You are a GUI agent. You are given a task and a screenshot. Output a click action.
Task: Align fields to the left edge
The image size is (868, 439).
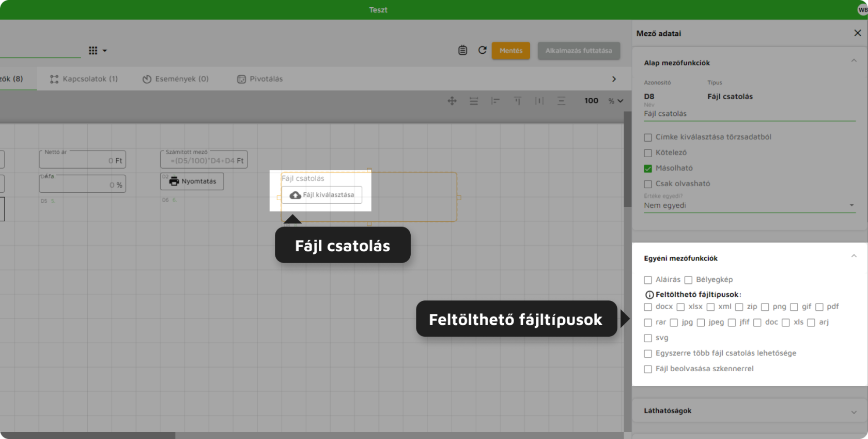click(495, 101)
